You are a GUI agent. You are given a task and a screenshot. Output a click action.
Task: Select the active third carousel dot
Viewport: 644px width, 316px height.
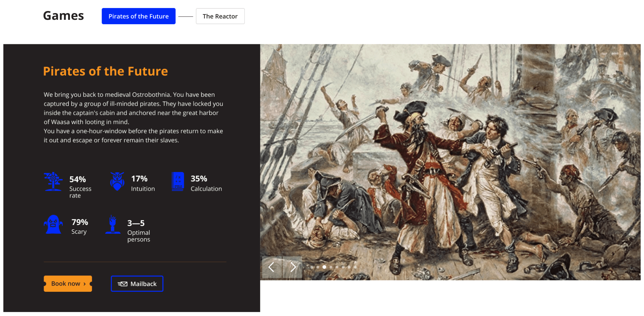324,267
